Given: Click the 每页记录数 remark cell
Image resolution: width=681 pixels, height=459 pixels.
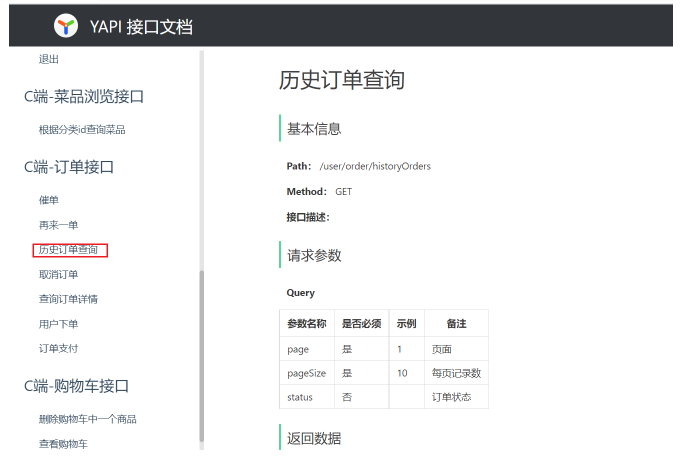Looking at the screenshot, I should pos(456,373).
